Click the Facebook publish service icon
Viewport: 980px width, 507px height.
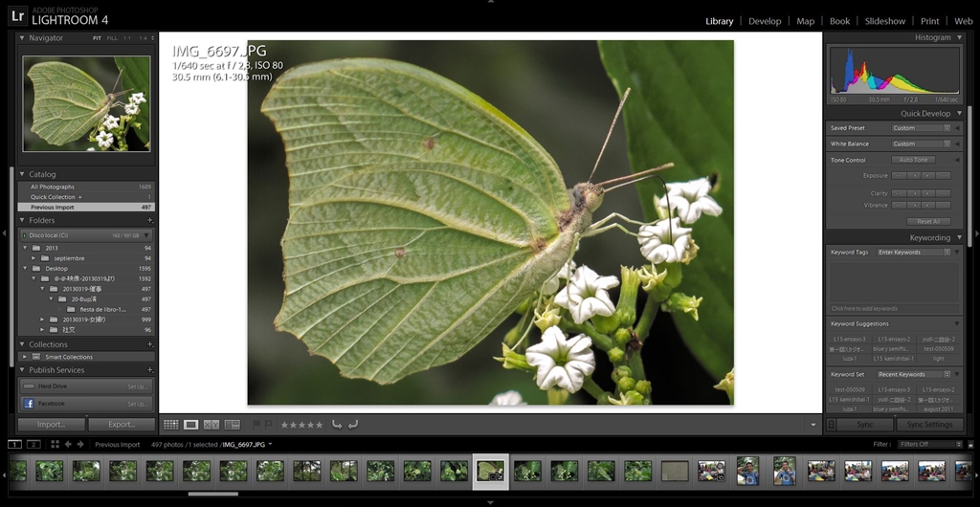click(x=30, y=404)
